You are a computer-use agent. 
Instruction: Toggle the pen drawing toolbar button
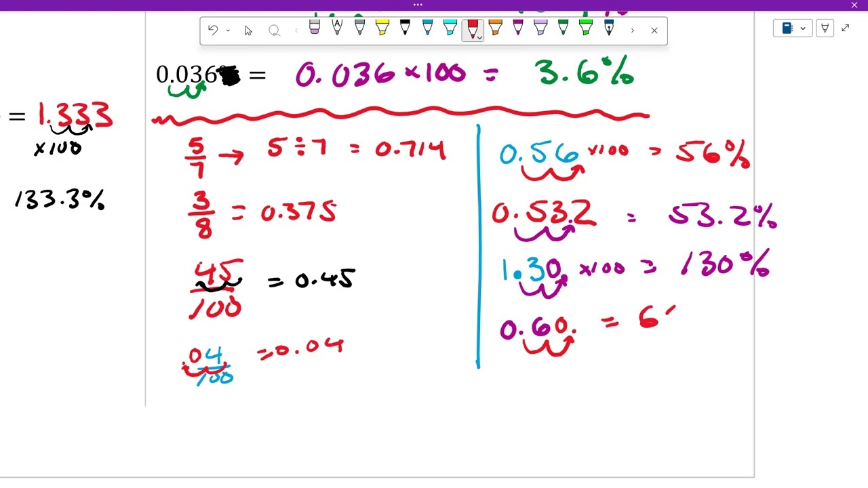pyautogui.click(x=825, y=28)
